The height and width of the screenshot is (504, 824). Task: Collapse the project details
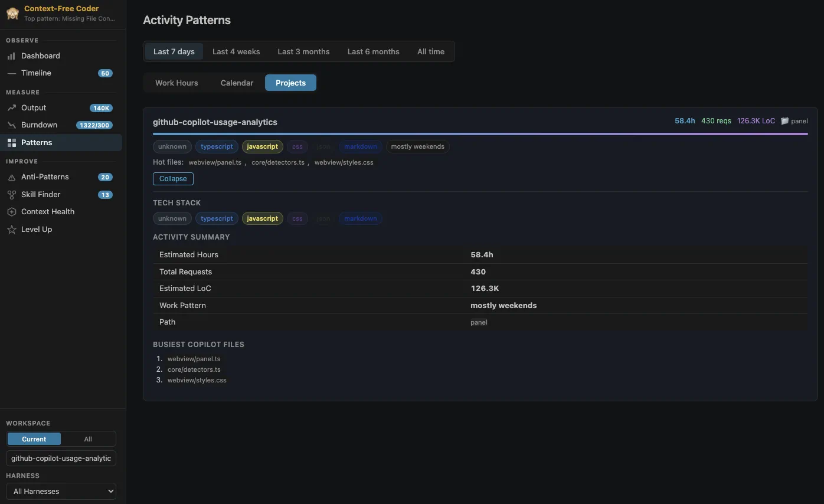(173, 179)
